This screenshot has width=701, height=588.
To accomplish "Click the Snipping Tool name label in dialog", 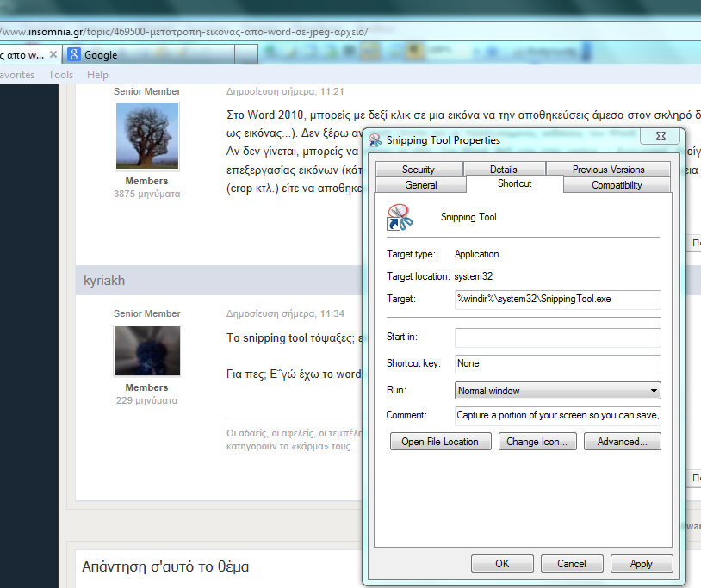I will [468, 217].
